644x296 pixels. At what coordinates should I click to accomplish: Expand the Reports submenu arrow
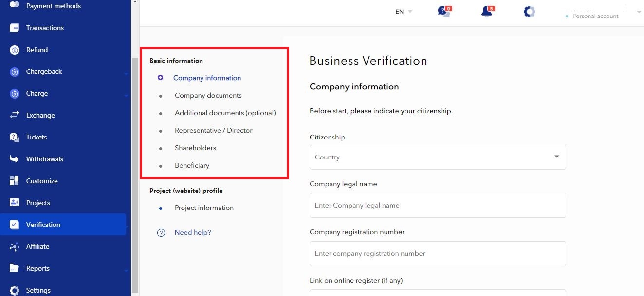(x=126, y=271)
